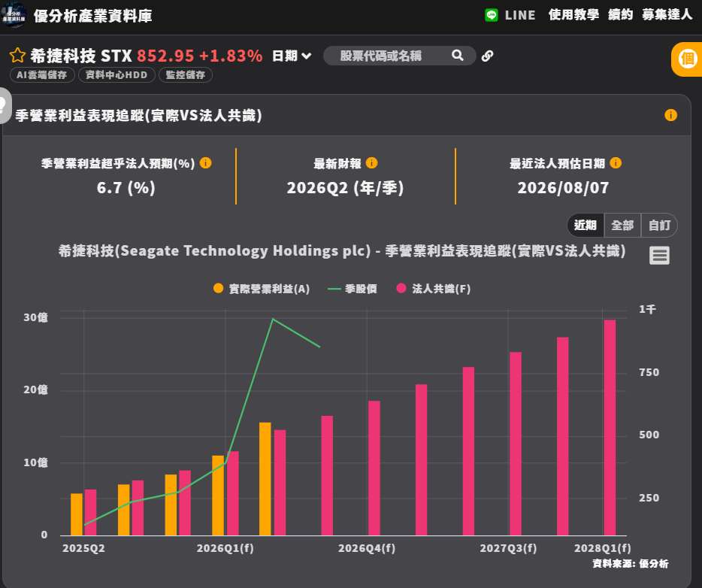The height and width of the screenshot is (588, 702).
Task: Click the AI雲端儲存 tag
Action: (x=42, y=74)
